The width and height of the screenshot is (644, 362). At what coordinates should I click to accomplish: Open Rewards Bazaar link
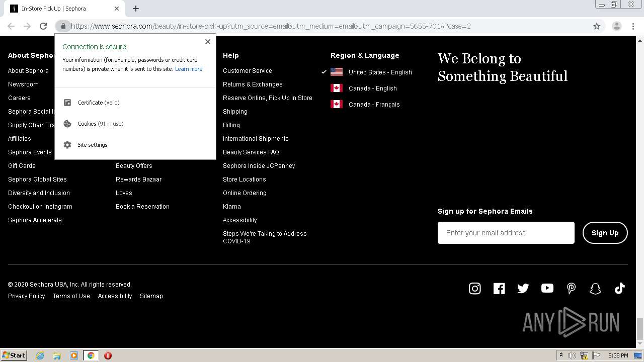pyautogui.click(x=139, y=179)
